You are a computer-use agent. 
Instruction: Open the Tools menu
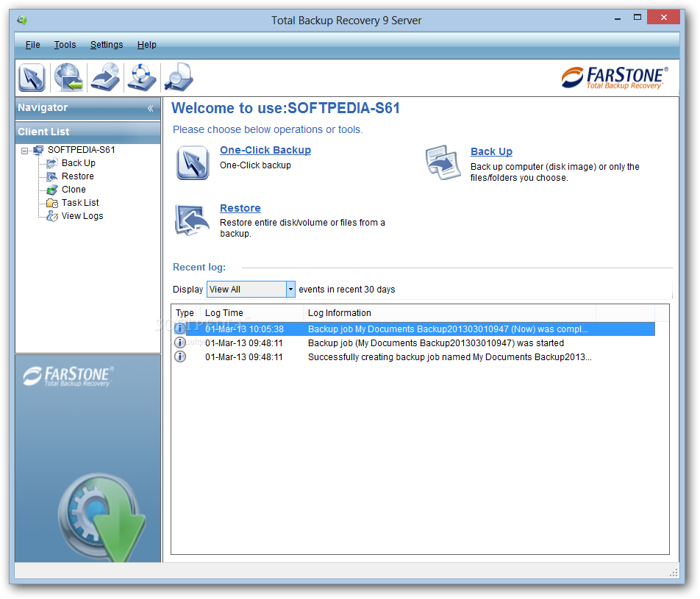[65, 45]
